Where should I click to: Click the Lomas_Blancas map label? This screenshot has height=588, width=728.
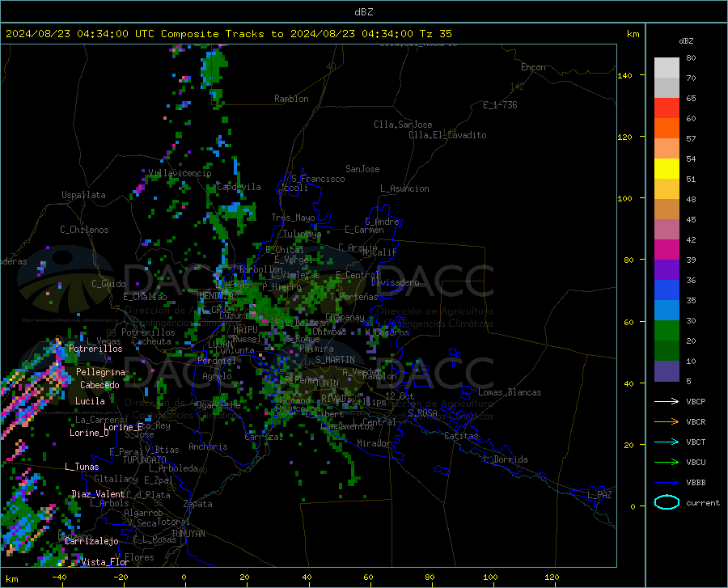(510, 392)
